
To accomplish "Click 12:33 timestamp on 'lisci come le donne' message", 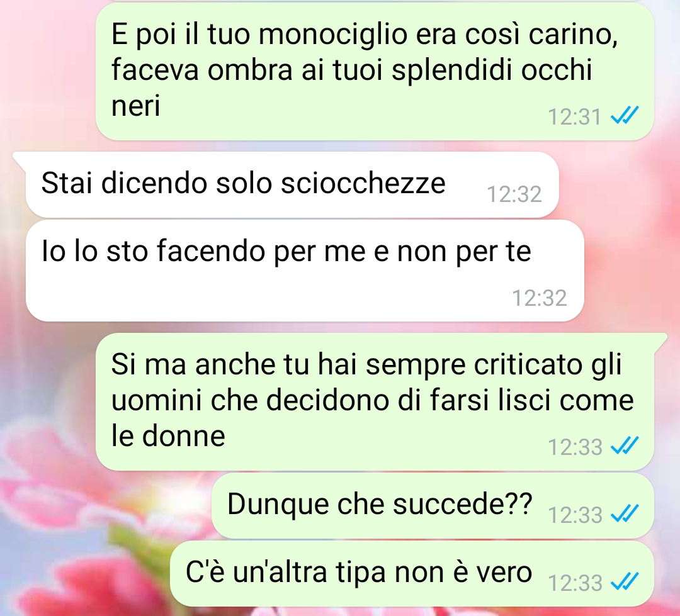I will click(x=575, y=447).
